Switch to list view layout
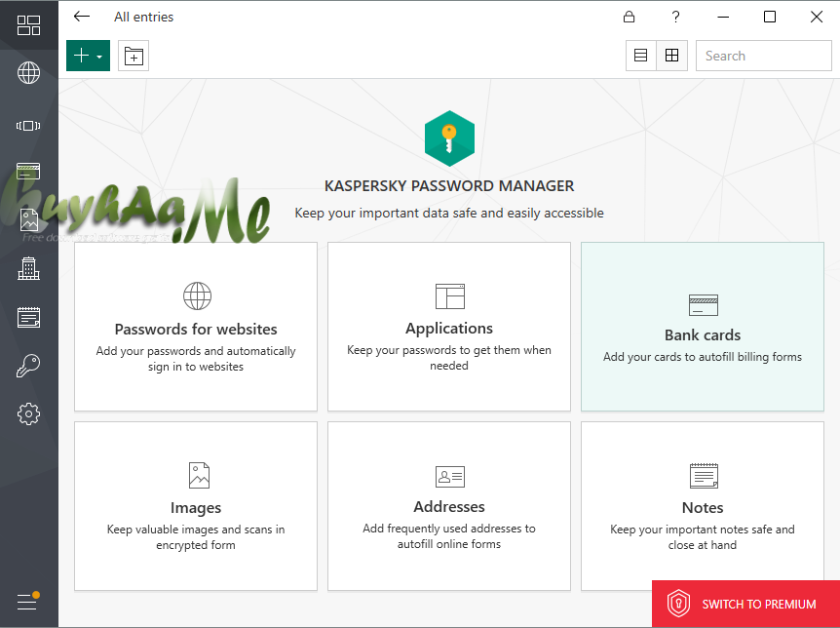The width and height of the screenshot is (840, 628). tap(640, 56)
